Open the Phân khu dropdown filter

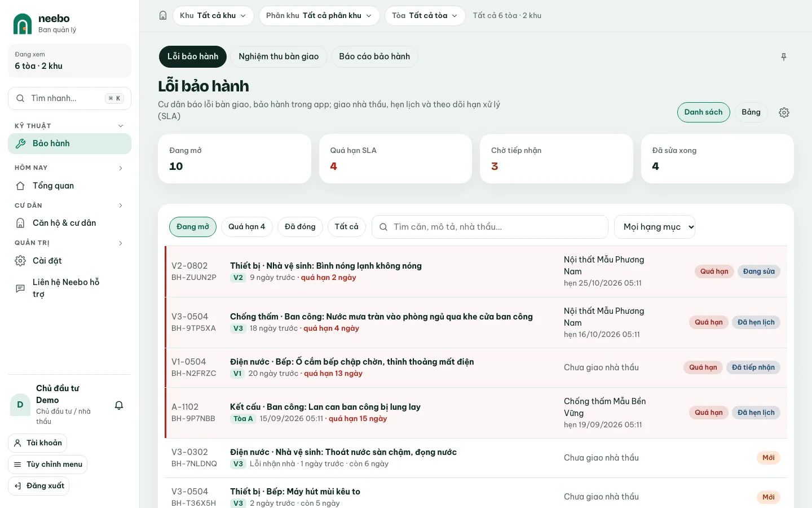[x=319, y=16]
